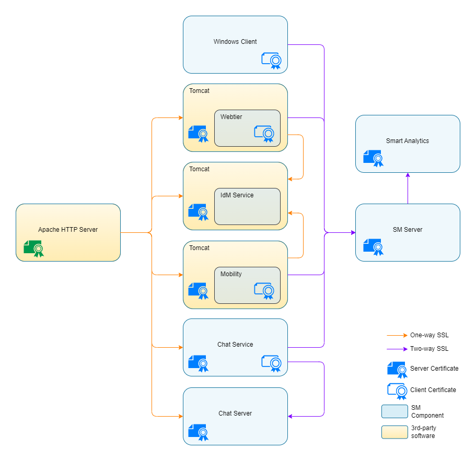Select the server certificate icon on Chat Server
This screenshot has height=461, width=476.
click(x=198, y=431)
